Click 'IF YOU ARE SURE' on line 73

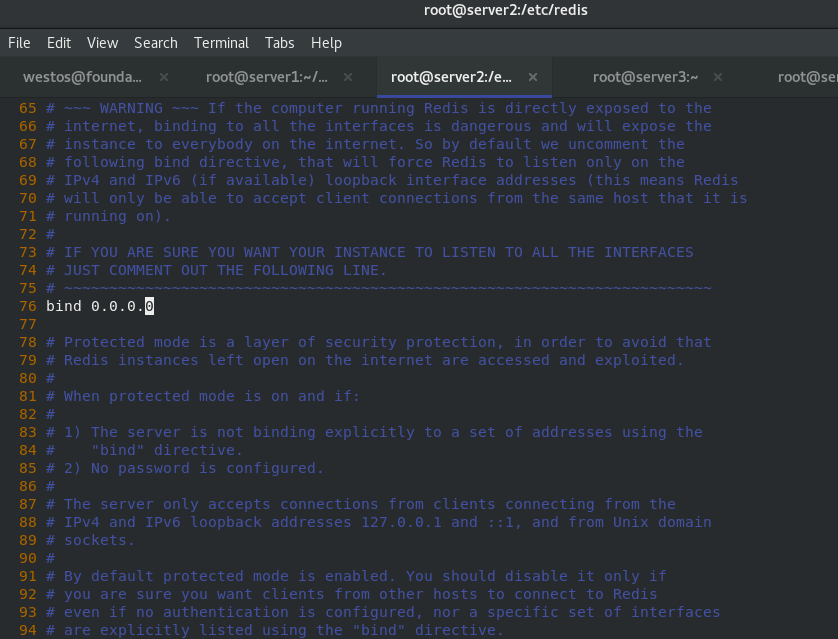coord(131,252)
